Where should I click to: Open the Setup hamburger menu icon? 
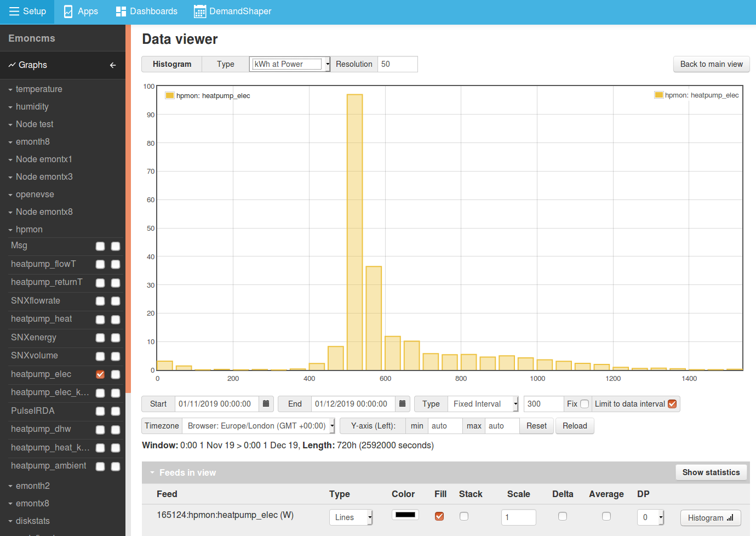[14, 12]
